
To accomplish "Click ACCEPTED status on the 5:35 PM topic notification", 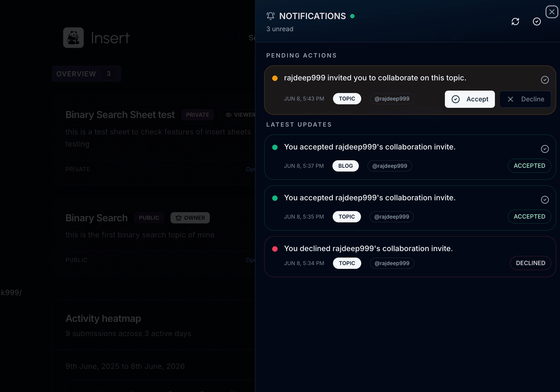I will point(529,217).
